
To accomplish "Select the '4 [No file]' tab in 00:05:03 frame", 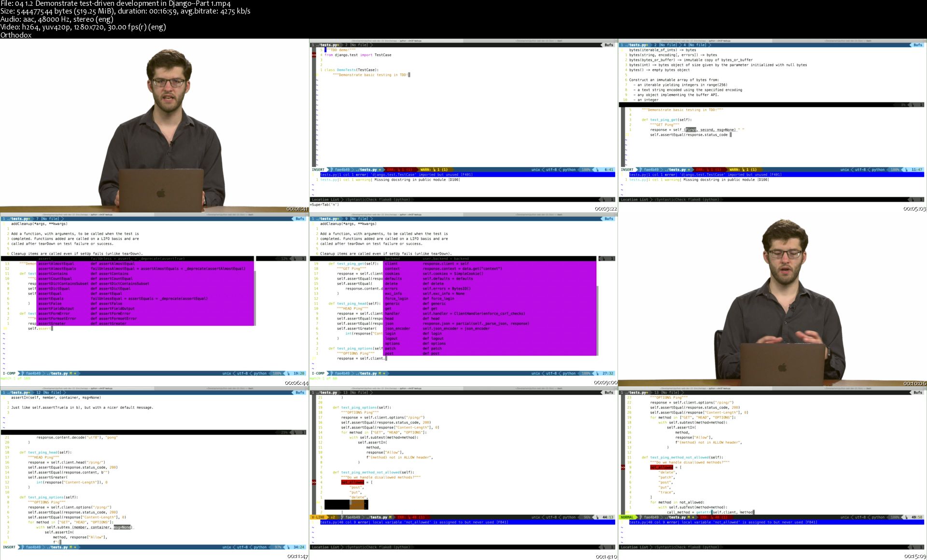I will [x=694, y=45].
